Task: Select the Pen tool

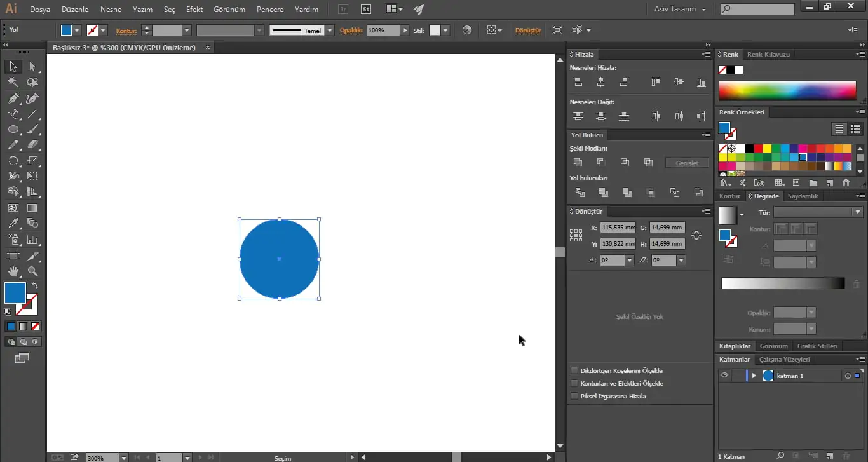Action: pyautogui.click(x=13, y=99)
